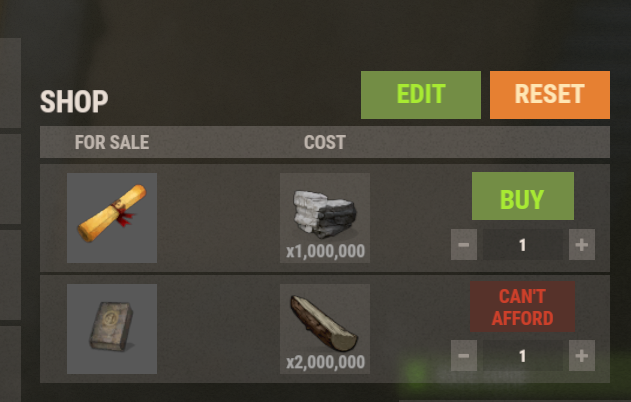Decrease quantity for the scroll item

(x=464, y=245)
